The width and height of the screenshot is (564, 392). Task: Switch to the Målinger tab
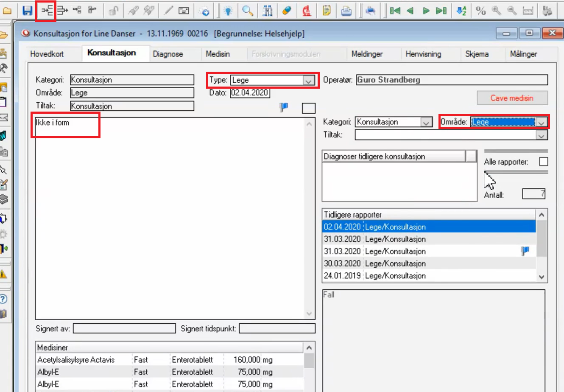(523, 54)
